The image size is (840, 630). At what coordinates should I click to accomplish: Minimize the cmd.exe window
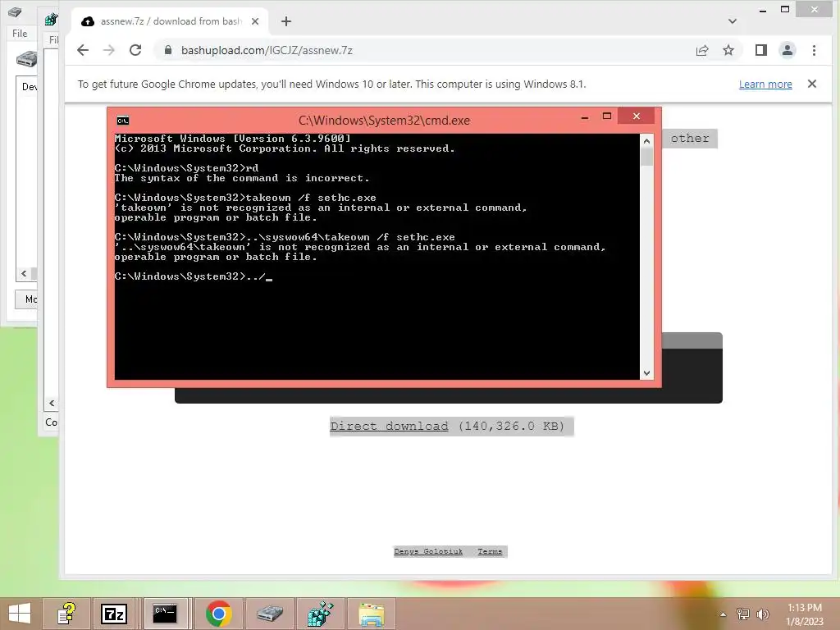[584, 116]
